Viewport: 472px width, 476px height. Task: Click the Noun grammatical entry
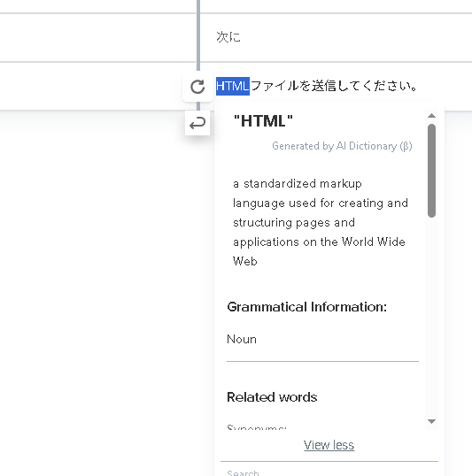click(242, 339)
